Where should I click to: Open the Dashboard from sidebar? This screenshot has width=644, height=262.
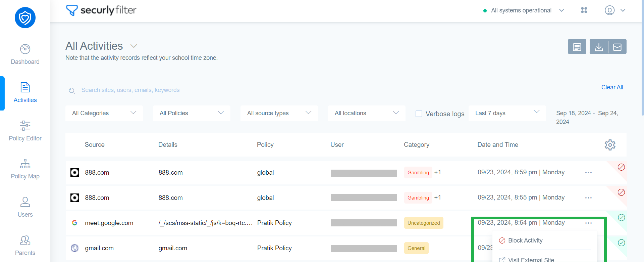[x=25, y=54]
